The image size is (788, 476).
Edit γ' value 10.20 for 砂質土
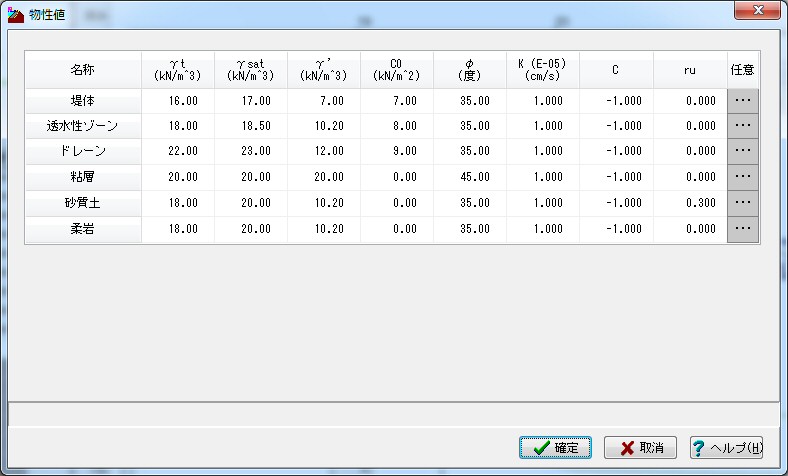click(x=324, y=203)
